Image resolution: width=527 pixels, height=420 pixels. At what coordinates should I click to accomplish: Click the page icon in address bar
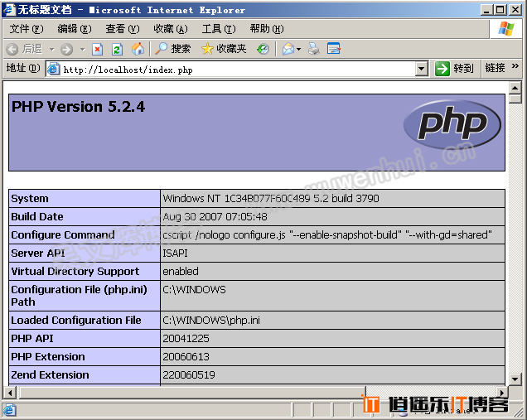pos(53,70)
